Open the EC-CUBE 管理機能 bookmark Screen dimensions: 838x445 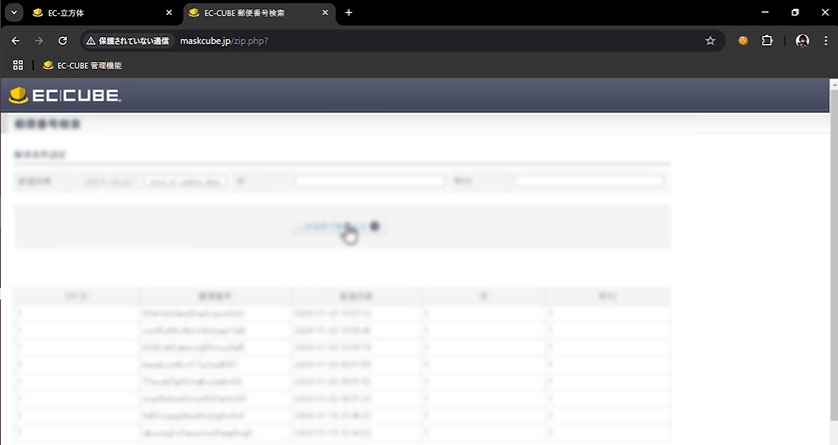click(x=82, y=65)
